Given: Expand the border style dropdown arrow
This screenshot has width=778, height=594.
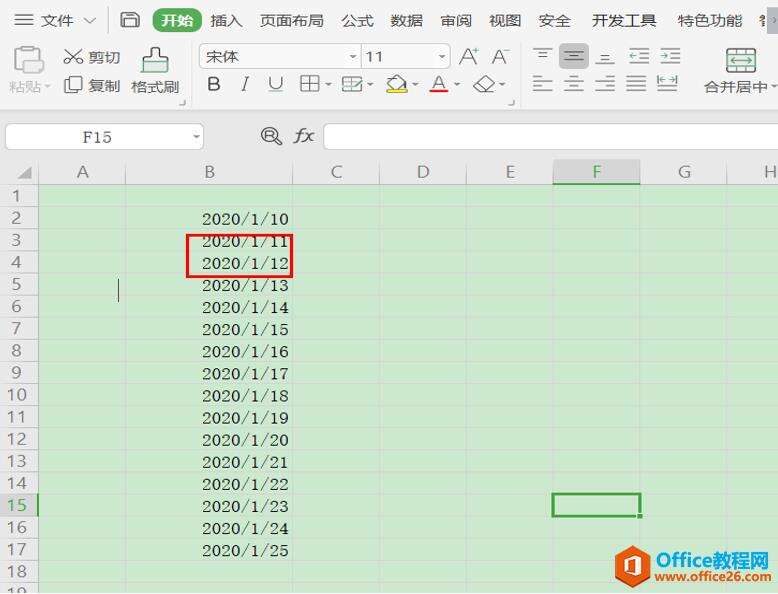Looking at the screenshot, I should pos(328,85).
